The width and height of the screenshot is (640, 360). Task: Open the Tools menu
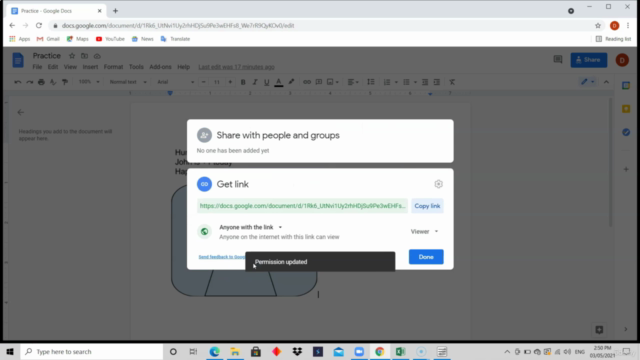point(136,67)
